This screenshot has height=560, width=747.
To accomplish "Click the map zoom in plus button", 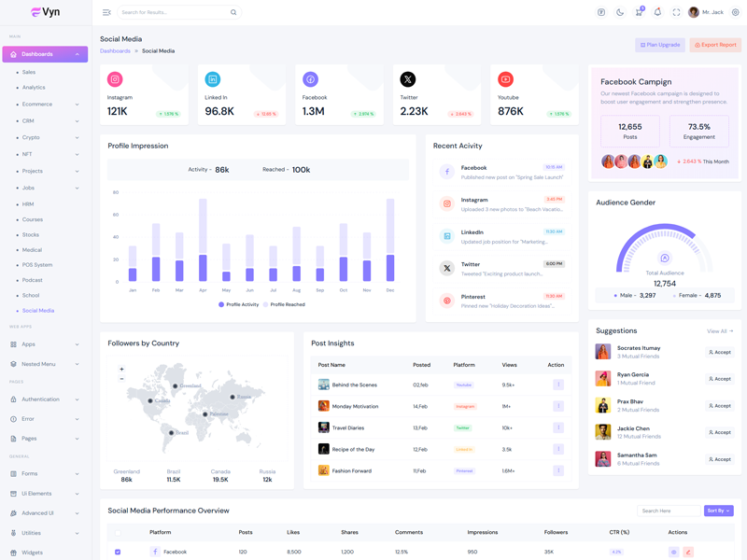I will coord(121,370).
